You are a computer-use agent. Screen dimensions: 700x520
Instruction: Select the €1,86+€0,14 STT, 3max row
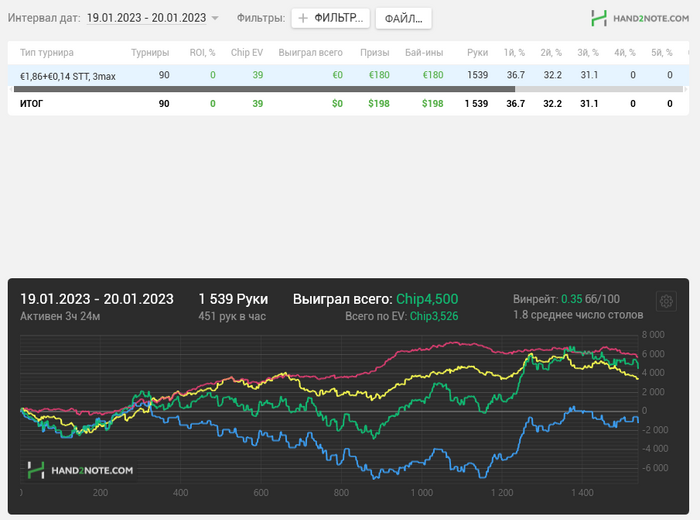348,75
